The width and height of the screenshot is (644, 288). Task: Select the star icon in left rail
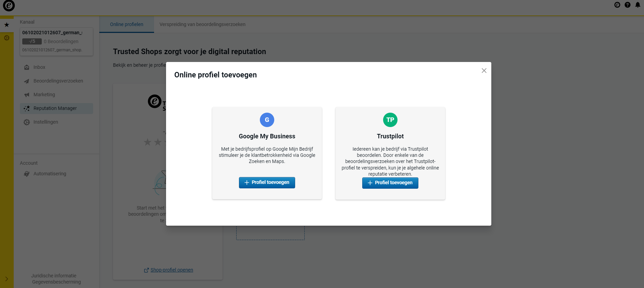7,25
